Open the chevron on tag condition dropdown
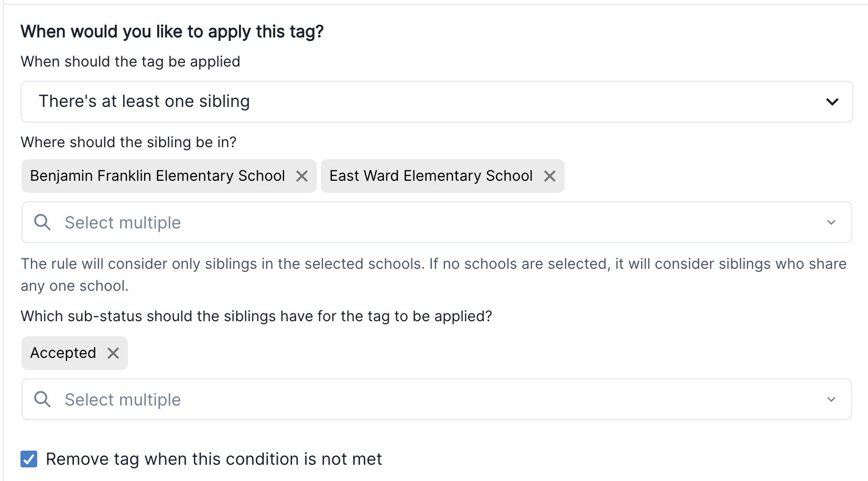 tap(832, 102)
